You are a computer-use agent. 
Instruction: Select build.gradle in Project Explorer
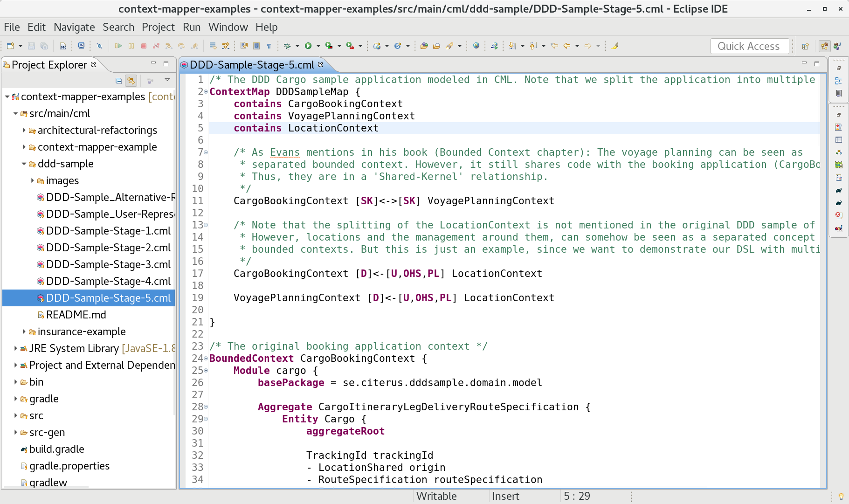(57, 449)
